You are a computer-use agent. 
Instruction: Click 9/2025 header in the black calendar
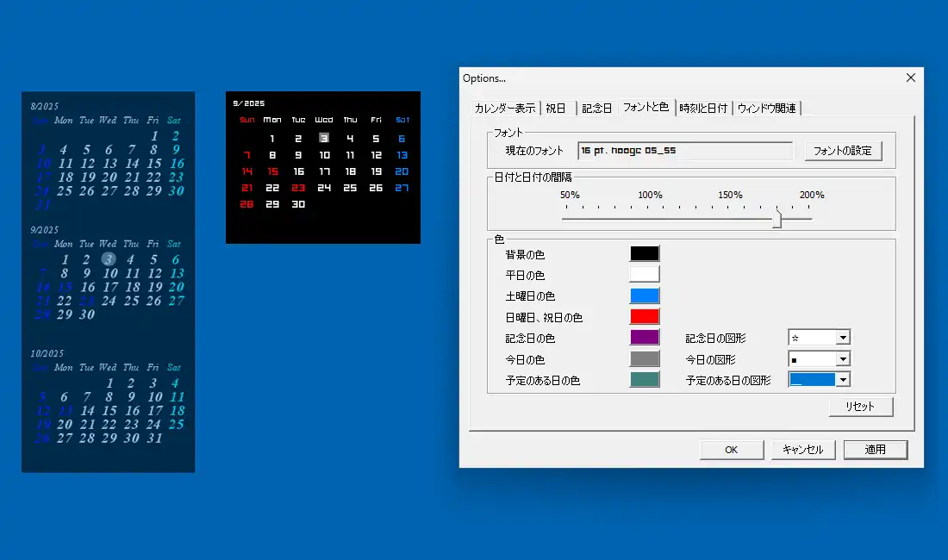point(249,103)
